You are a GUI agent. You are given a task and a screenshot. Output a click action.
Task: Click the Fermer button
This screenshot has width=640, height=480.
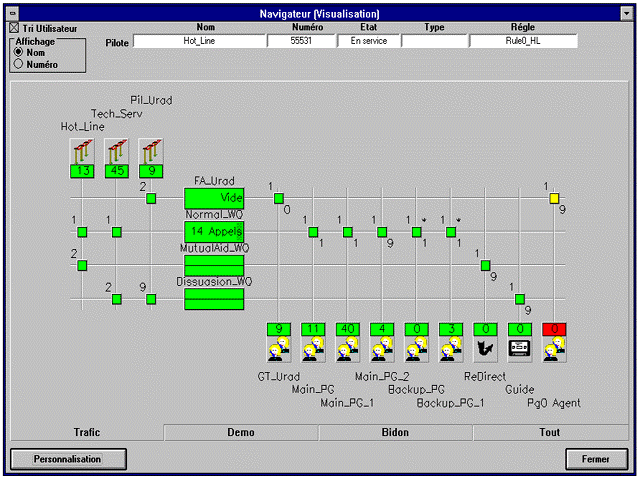tap(596, 459)
